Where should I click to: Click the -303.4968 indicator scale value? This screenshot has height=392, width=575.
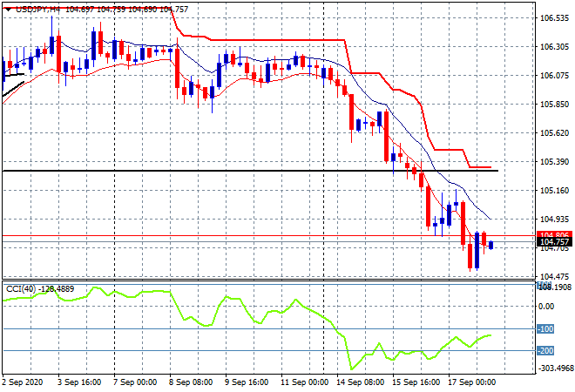coord(556,368)
